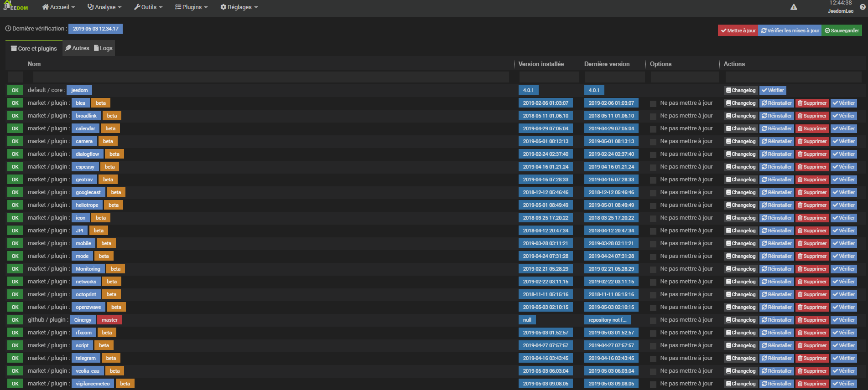The width and height of the screenshot is (868, 390).
Task: Check Ne pas mettre à jour for broadlink
Action: (x=653, y=117)
